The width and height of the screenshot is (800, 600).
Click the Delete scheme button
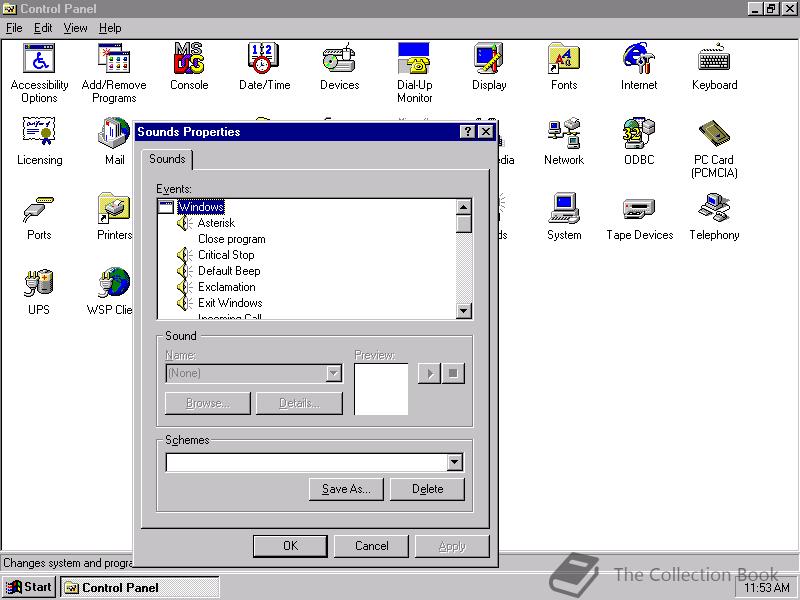(427, 489)
